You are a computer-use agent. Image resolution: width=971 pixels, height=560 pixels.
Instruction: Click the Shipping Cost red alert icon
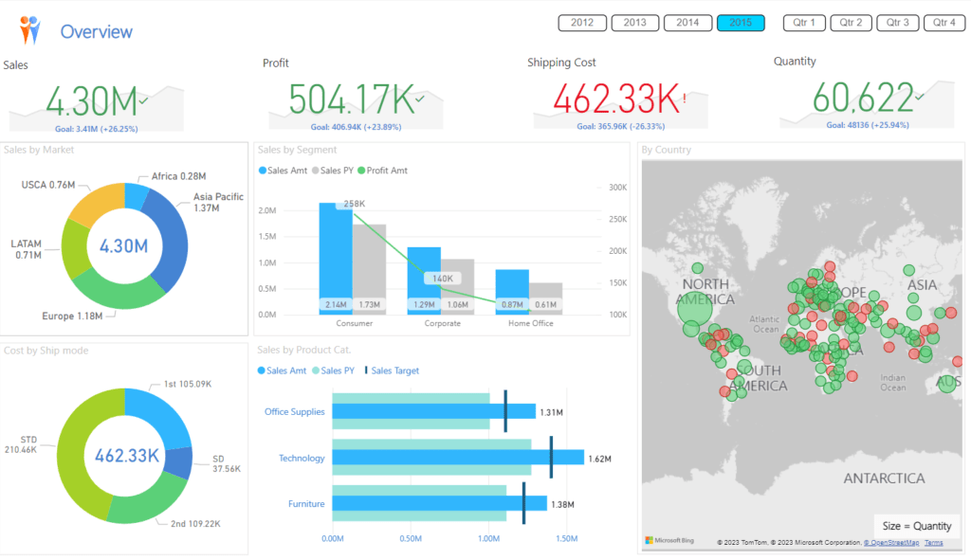[x=683, y=98]
